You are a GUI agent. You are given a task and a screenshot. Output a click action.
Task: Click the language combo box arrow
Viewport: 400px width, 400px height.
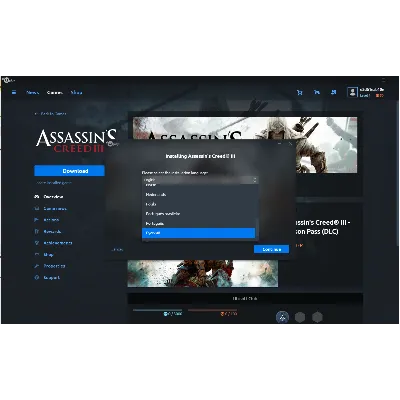[x=255, y=180]
